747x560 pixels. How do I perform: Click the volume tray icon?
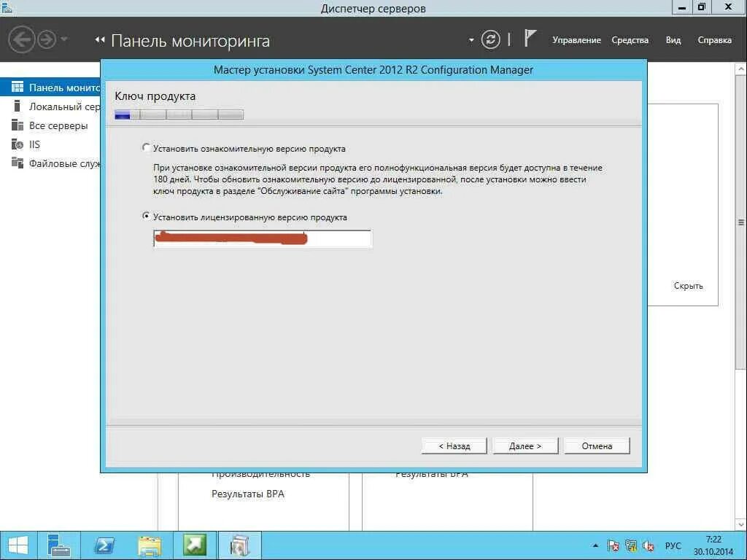tap(648, 545)
